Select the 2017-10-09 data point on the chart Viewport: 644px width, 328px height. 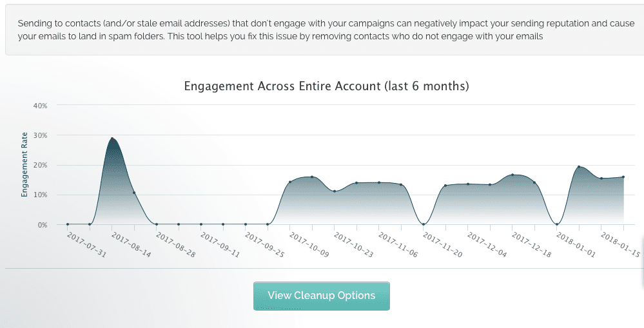(289, 182)
